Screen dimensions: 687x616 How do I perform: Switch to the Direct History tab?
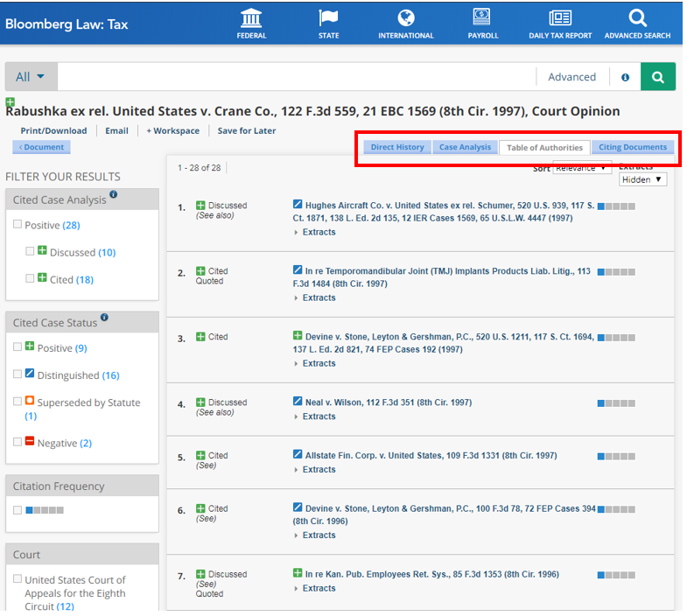[396, 147]
